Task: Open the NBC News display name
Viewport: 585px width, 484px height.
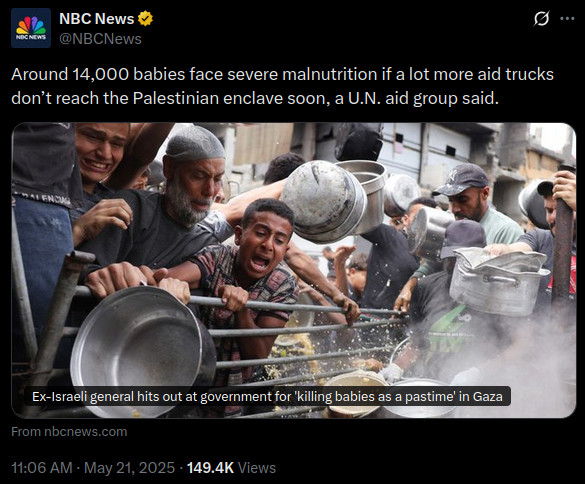Action: [97, 19]
